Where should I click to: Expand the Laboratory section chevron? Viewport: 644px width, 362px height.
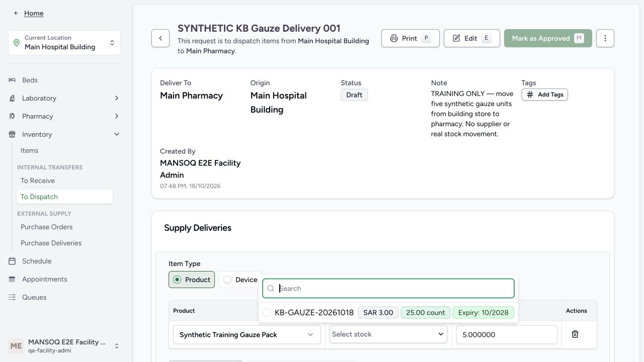117,98
